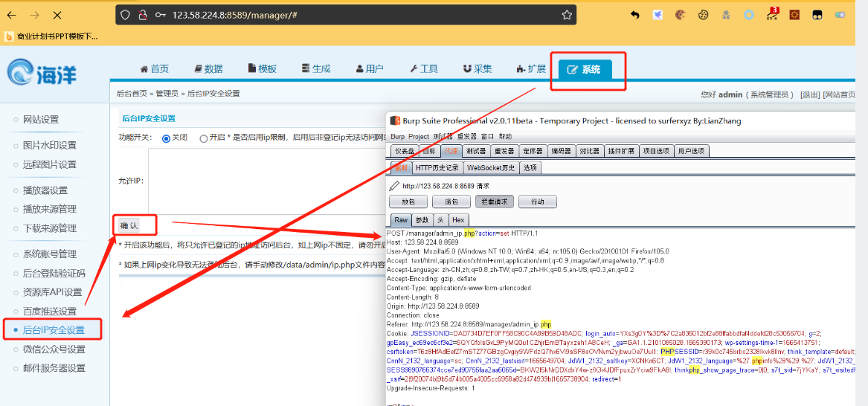This screenshot has height=406, width=868.
Task: Click the 废包 drop button in Burp
Action: click(x=452, y=202)
